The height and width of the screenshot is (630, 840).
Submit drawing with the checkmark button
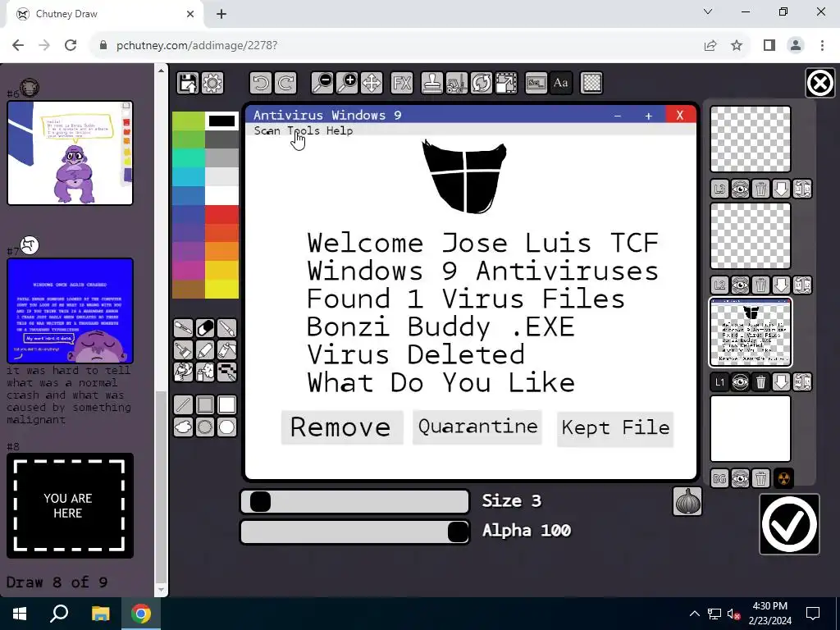(789, 524)
